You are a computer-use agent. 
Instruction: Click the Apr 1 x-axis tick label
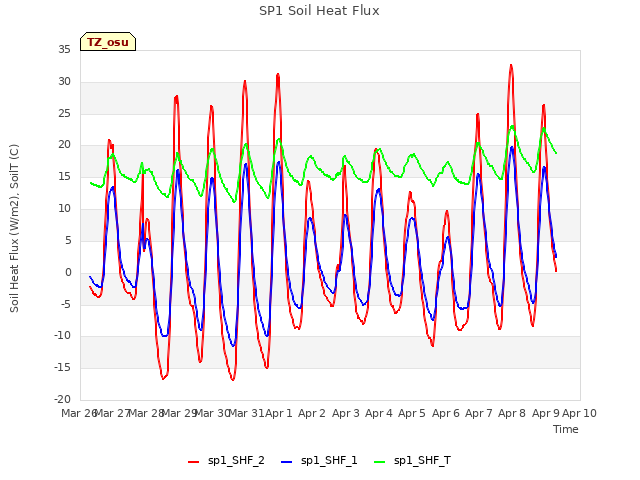279,413
